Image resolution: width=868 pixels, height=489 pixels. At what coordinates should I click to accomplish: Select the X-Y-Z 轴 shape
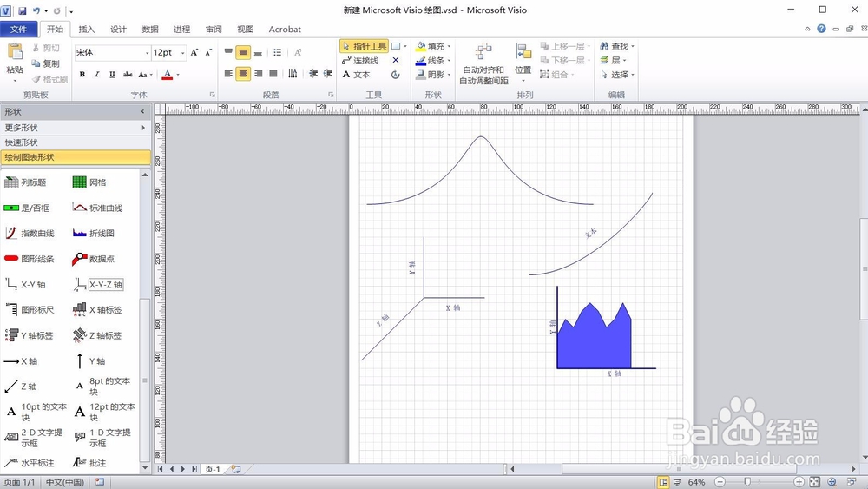(x=98, y=285)
